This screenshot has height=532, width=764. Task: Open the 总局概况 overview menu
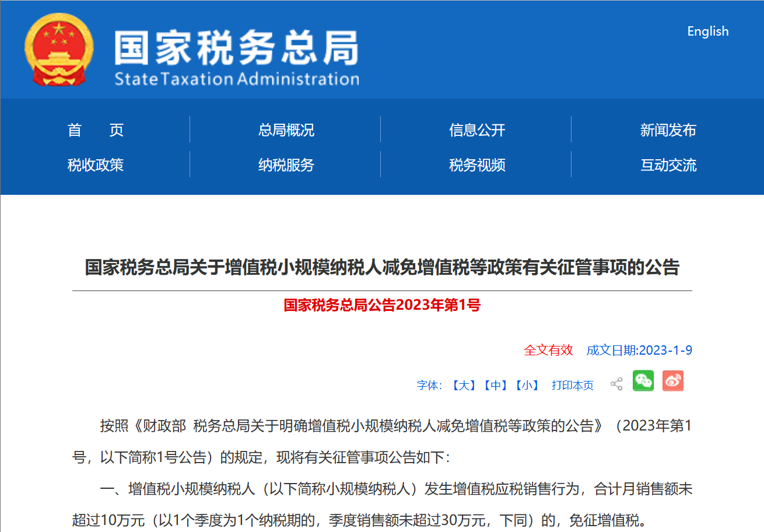pyautogui.click(x=286, y=129)
